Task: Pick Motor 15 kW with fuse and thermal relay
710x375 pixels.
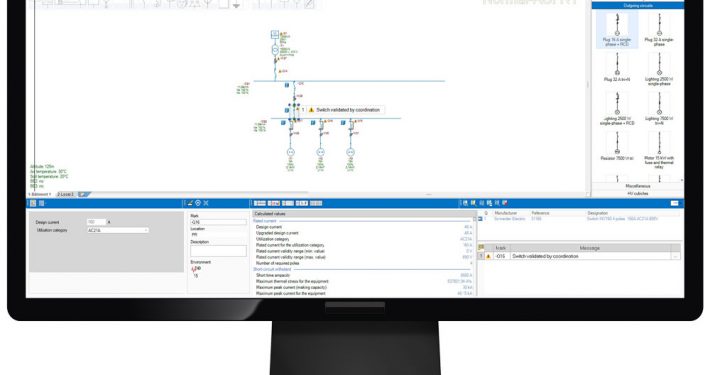Action: click(x=659, y=150)
